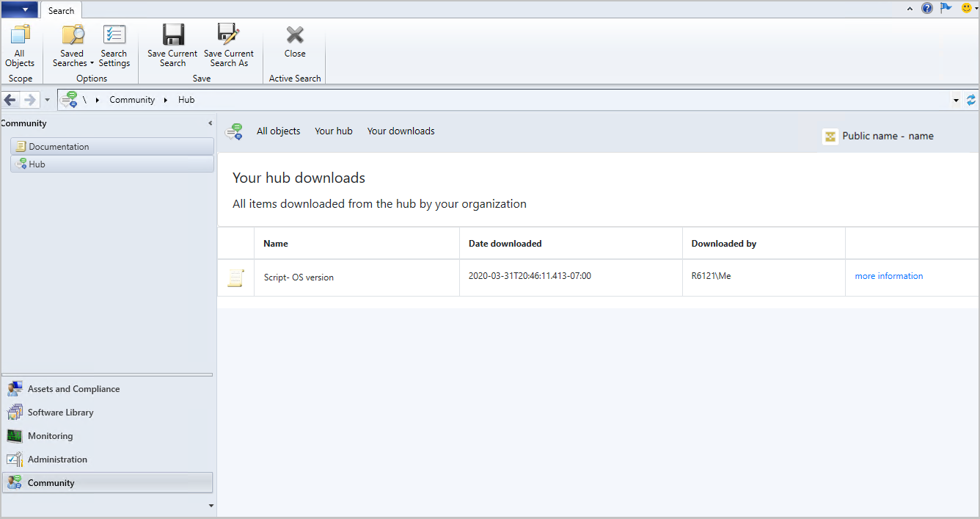Select the Search ribbon tab

(61, 10)
